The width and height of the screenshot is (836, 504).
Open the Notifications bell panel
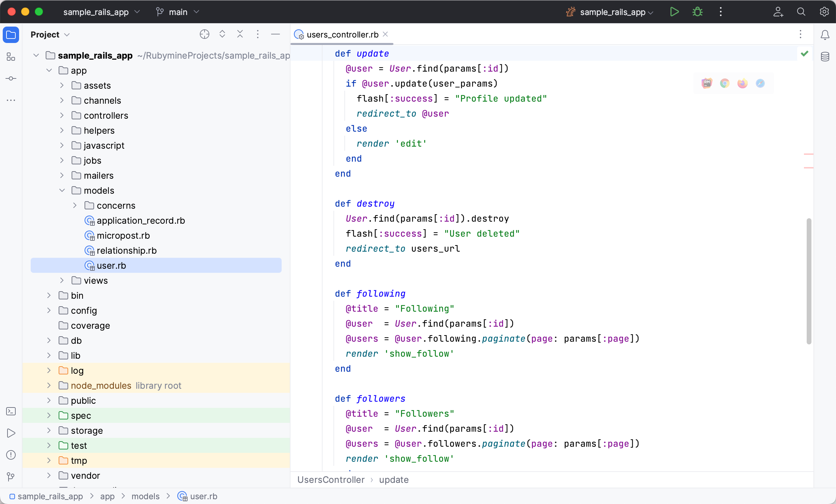click(x=825, y=35)
